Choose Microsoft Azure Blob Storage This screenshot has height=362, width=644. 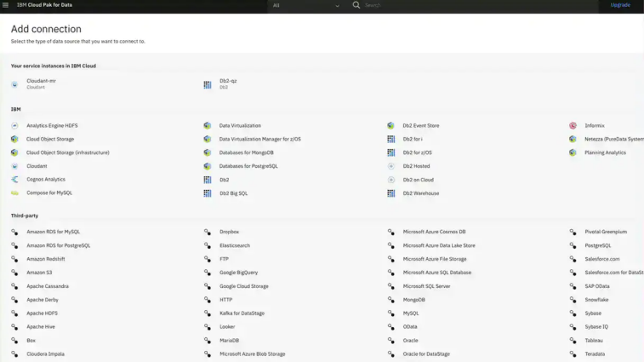tap(252, 353)
